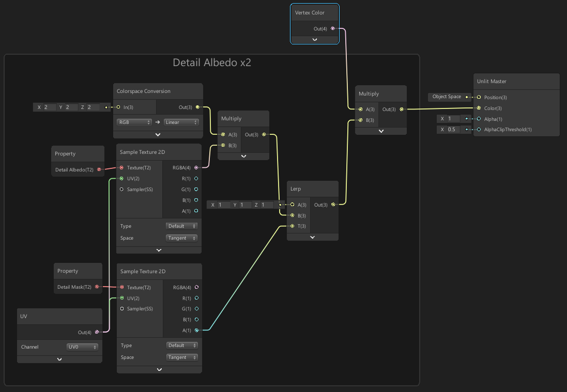This screenshot has height=392, width=567.
Task: Click the B(3) input port on the top Multiply node
Action: [359, 119]
